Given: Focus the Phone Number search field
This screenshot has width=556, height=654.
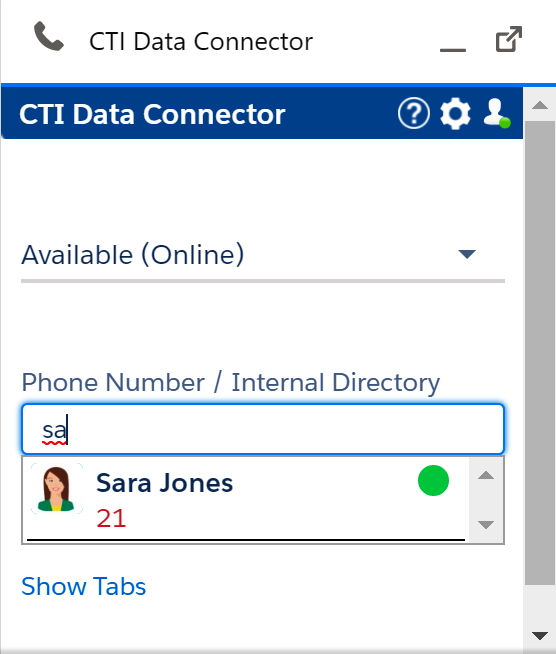Looking at the screenshot, I should [263, 429].
